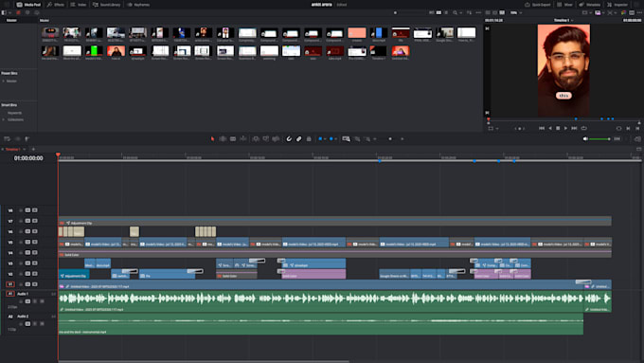Select the A1 destination track button
Viewport: 644px width, 363px height.
[10, 294]
